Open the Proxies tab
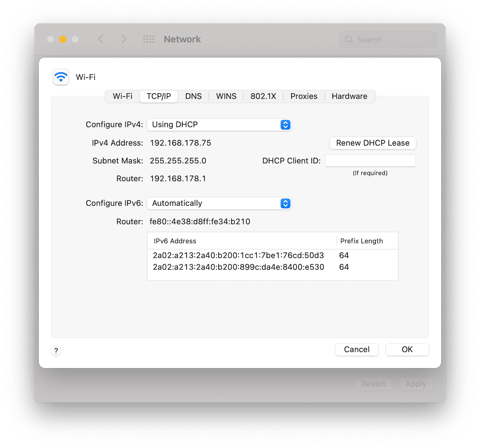 (303, 96)
